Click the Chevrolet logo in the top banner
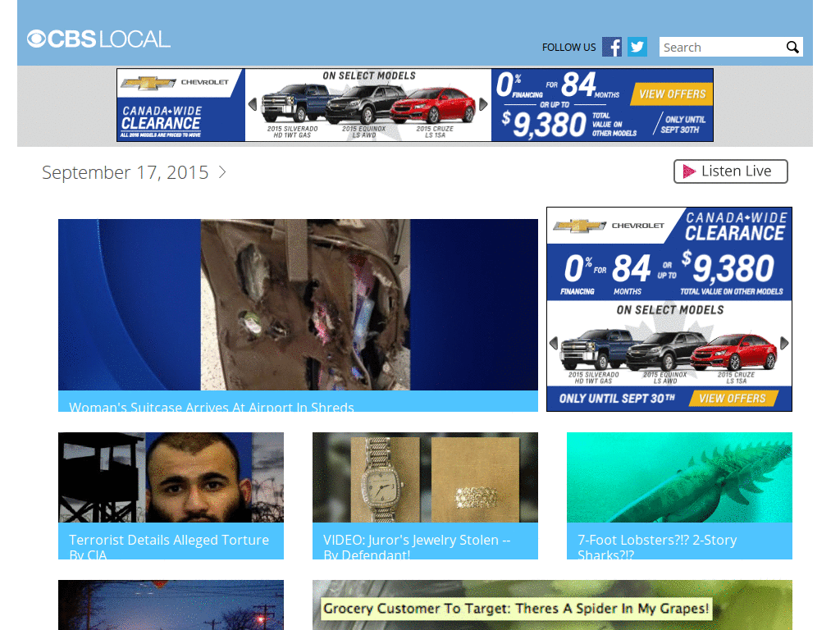This screenshot has width=840, height=630. coord(176,83)
